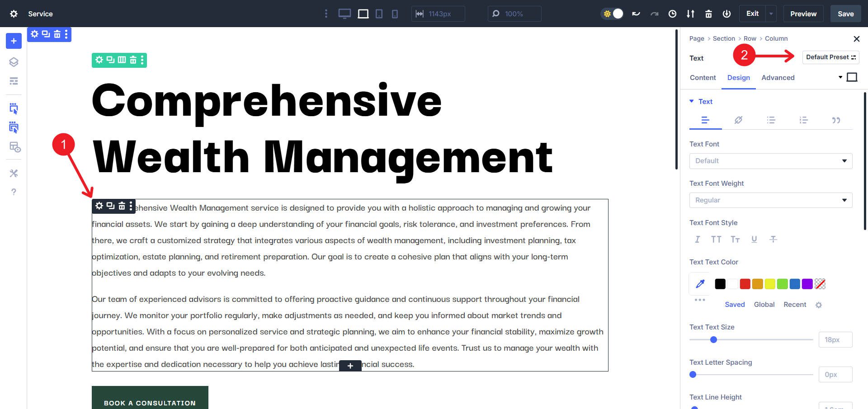The image size is (868, 409).
Task: Switch to the Advanced tab
Action: [x=778, y=78]
